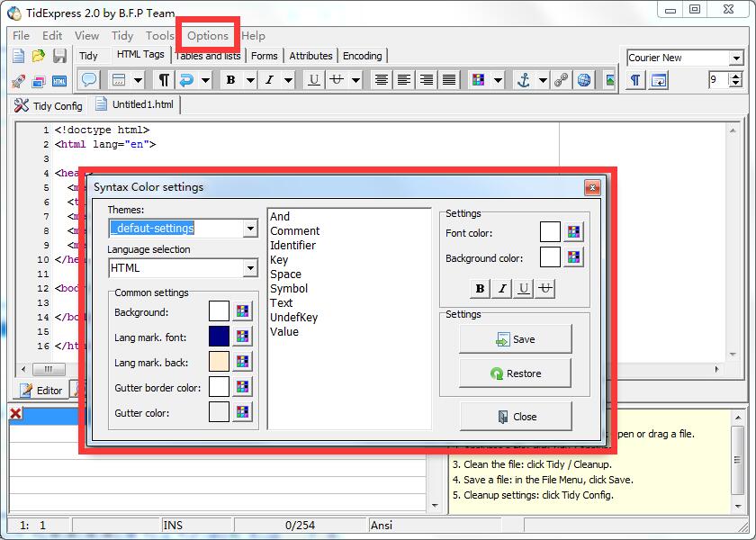The width and height of the screenshot is (756, 540).
Task: Click the show paragraph marks icon near font size
Action: point(636,79)
